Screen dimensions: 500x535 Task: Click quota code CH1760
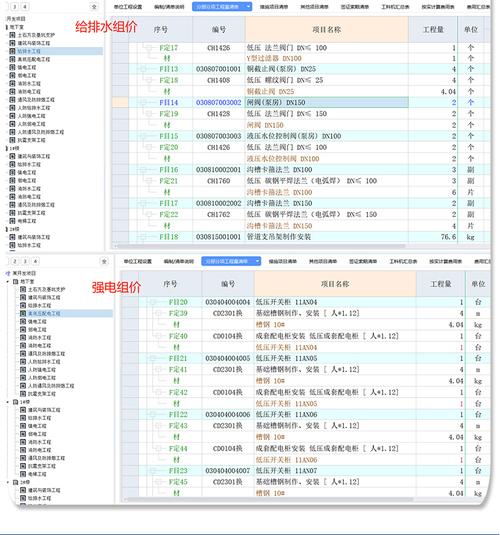[x=218, y=181]
